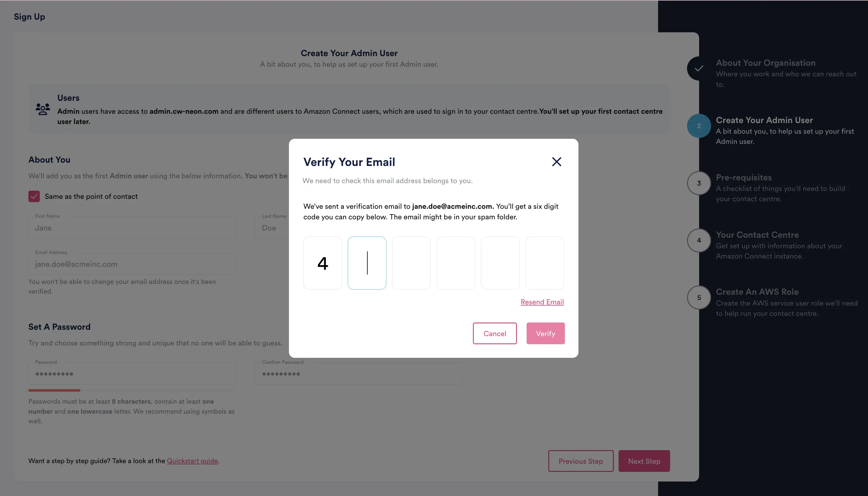Go to the Previous Step
The width and height of the screenshot is (868, 496).
(581, 461)
